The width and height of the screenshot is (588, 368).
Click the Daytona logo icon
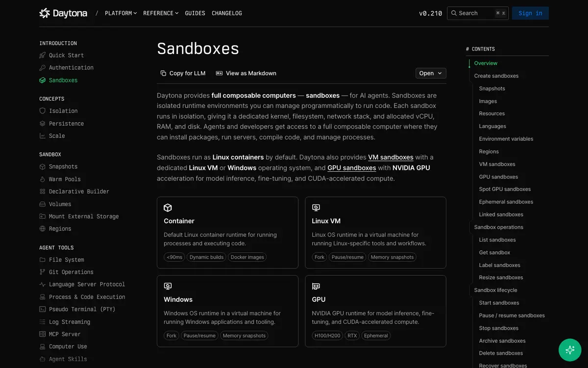[45, 13]
